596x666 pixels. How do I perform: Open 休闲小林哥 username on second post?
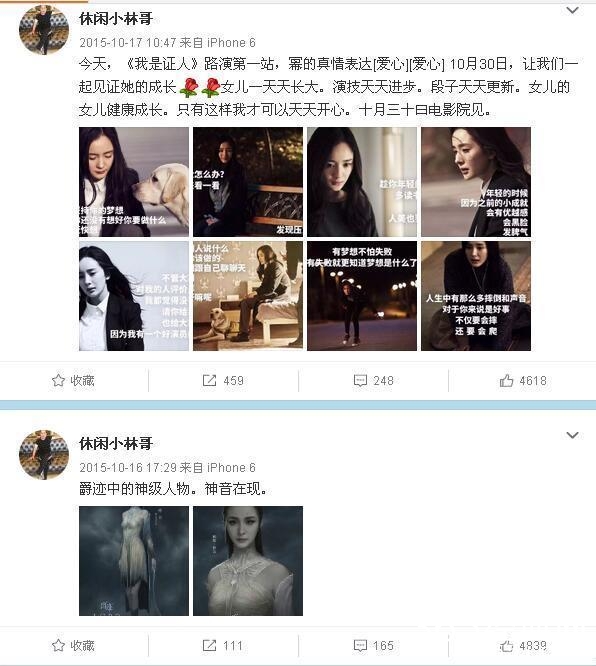coord(116,443)
